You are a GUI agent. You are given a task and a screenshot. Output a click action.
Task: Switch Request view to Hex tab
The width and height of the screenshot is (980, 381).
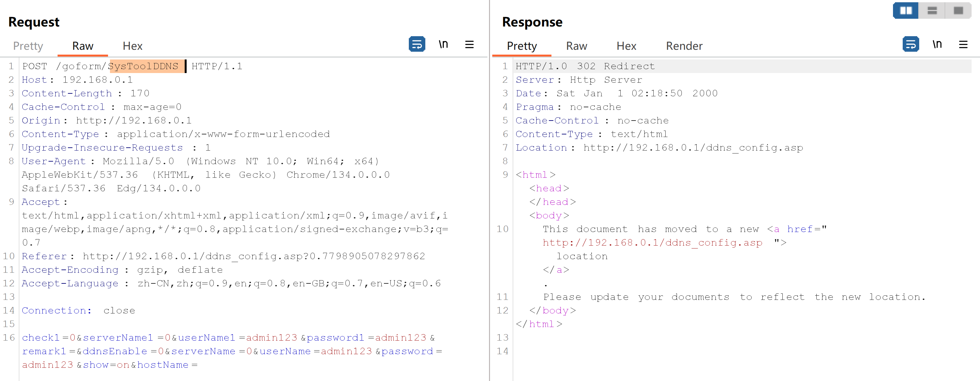point(132,46)
